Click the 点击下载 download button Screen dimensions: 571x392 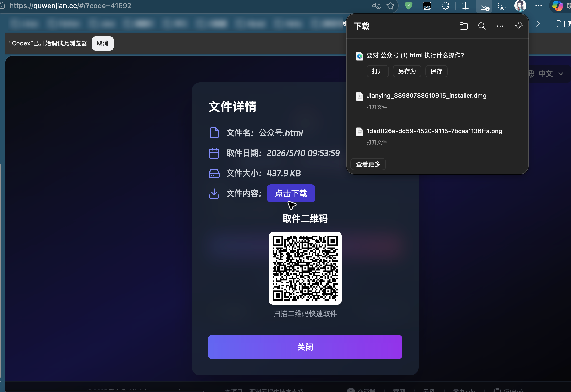click(291, 193)
